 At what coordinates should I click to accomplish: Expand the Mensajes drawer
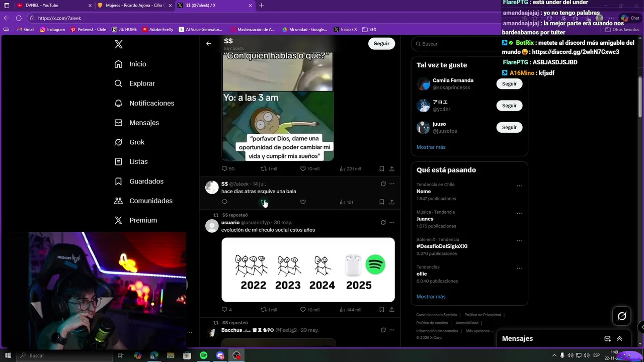(619, 339)
